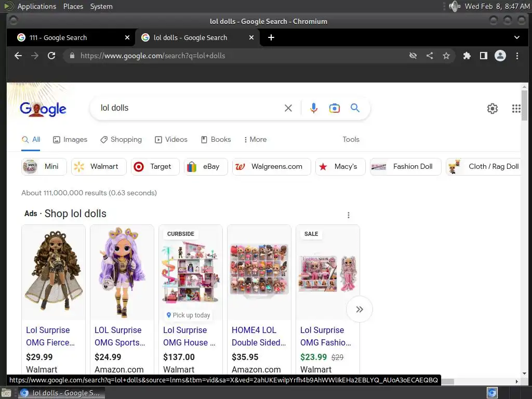The width and height of the screenshot is (532, 399).
Task: Bookmark this page with the star
Action: pos(446,56)
